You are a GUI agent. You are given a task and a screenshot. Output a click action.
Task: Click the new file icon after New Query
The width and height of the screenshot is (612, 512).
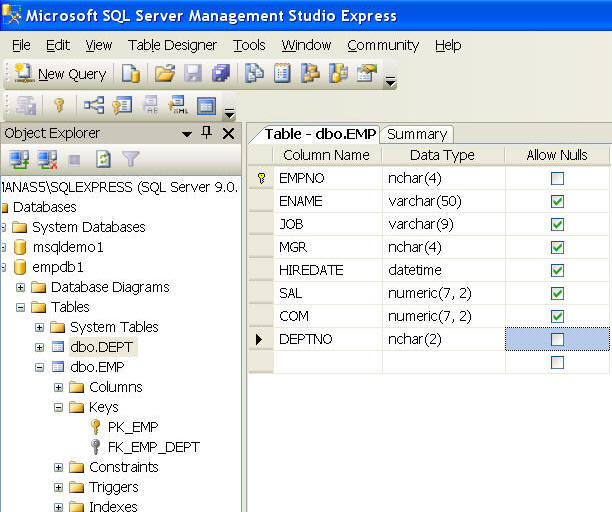coord(130,73)
